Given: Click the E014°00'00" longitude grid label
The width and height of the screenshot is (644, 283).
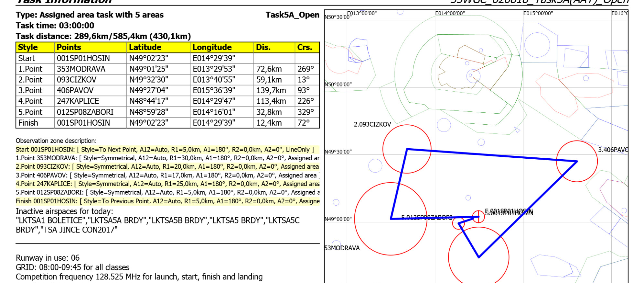Looking at the screenshot, I should point(450,13).
